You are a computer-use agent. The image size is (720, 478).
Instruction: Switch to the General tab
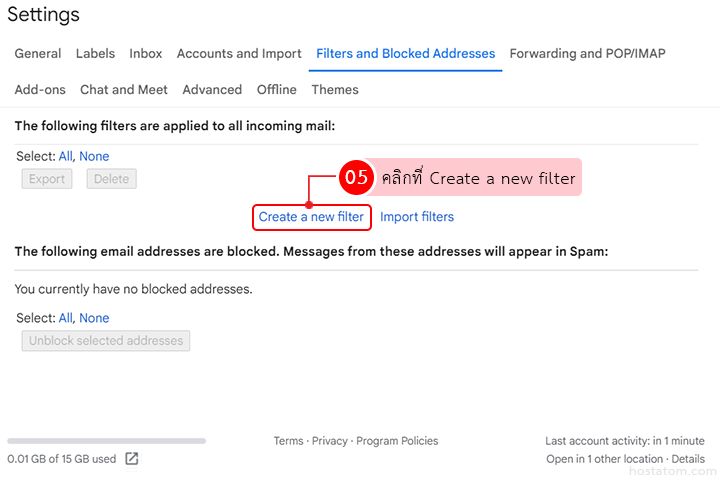click(x=38, y=54)
